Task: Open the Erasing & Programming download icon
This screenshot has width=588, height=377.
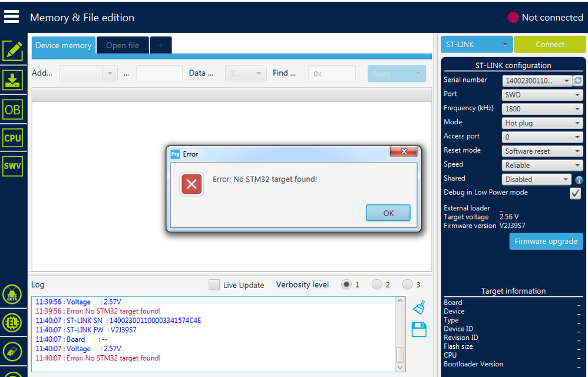Action: (x=13, y=80)
